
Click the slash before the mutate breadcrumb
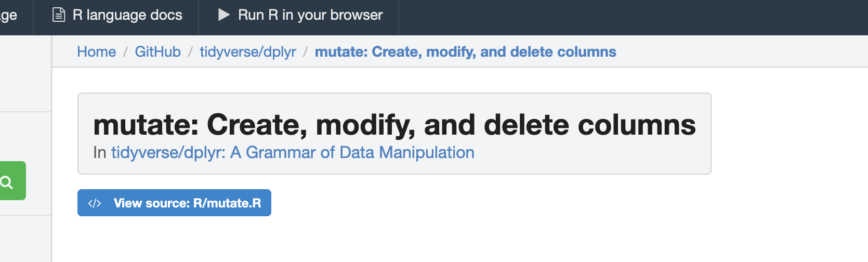coord(306,52)
